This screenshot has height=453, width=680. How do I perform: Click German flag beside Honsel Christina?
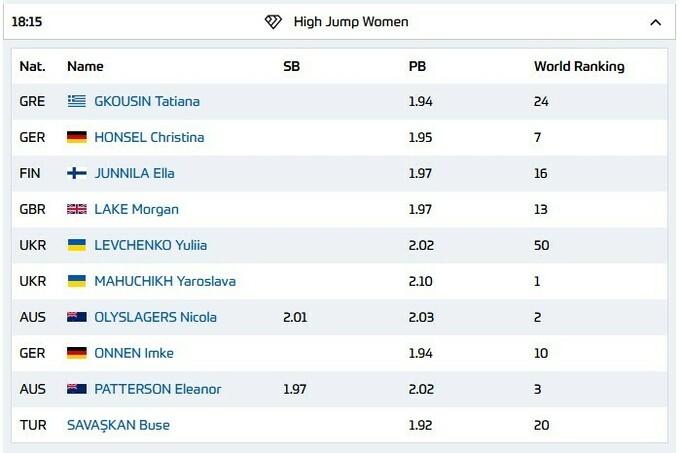[77, 137]
